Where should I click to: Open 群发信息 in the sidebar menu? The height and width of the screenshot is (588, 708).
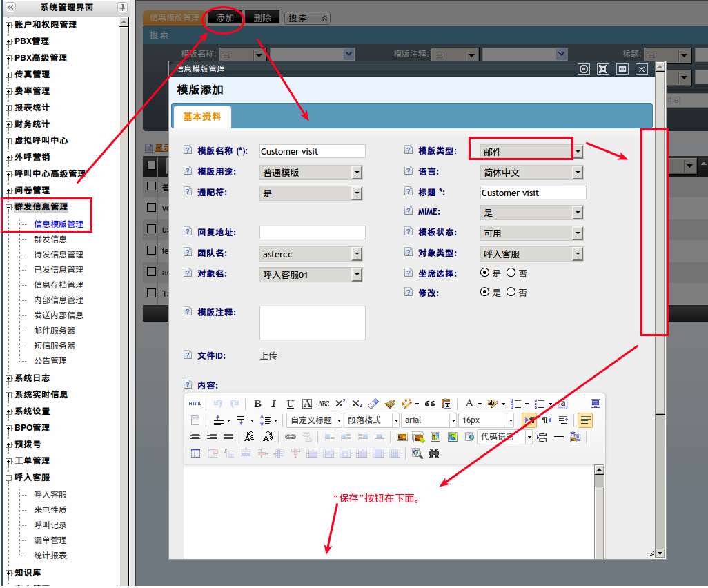pyautogui.click(x=50, y=239)
